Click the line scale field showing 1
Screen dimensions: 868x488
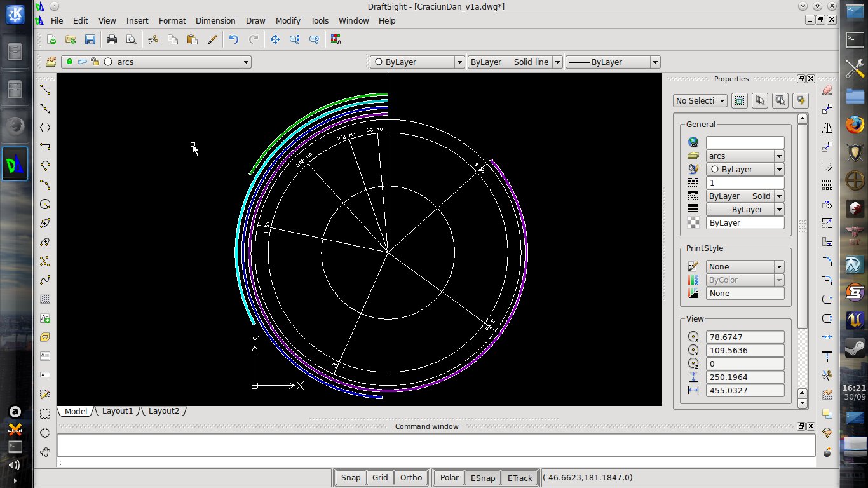click(745, 182)
